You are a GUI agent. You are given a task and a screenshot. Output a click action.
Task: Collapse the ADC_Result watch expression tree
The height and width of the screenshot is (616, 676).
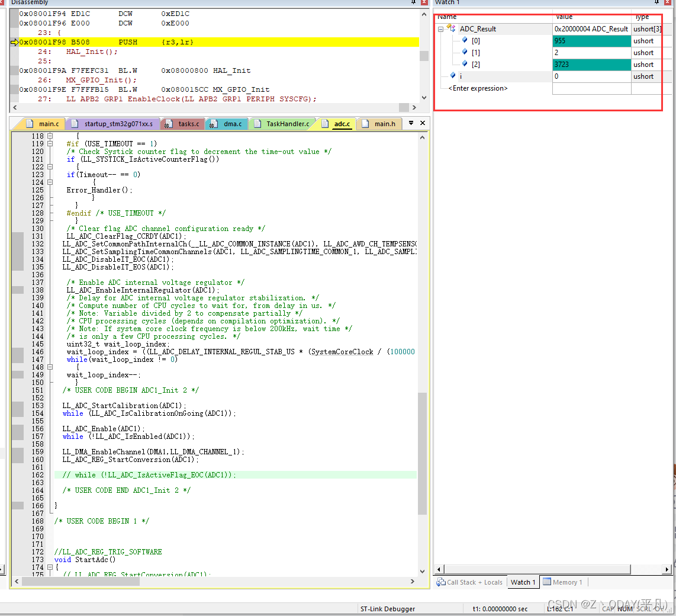point(440,28)
